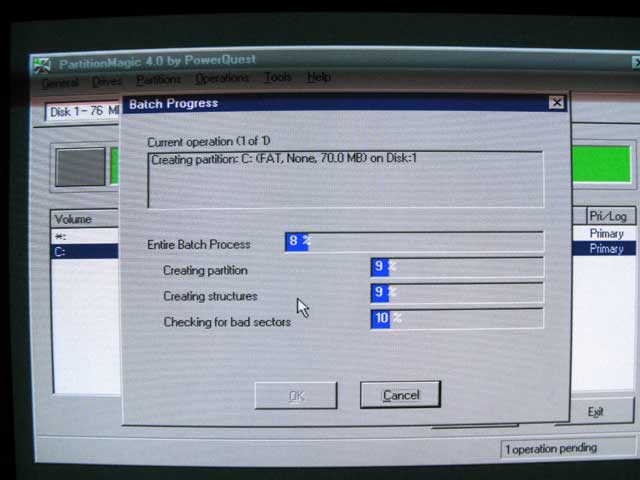Click the 'Creating structures' label
The width and height of the screenshot is (640, 480).
[210, 296]
